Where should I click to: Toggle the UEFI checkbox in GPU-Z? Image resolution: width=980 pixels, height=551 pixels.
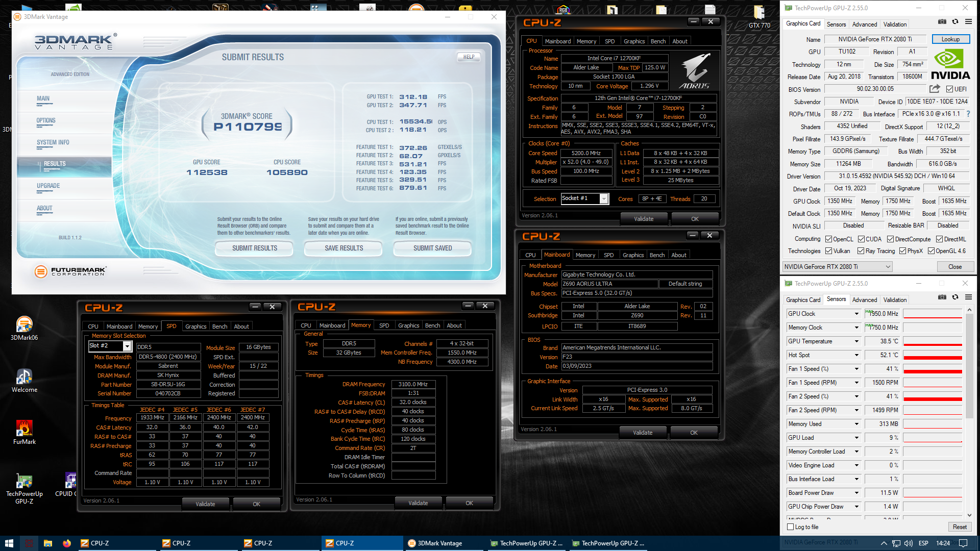949,89
